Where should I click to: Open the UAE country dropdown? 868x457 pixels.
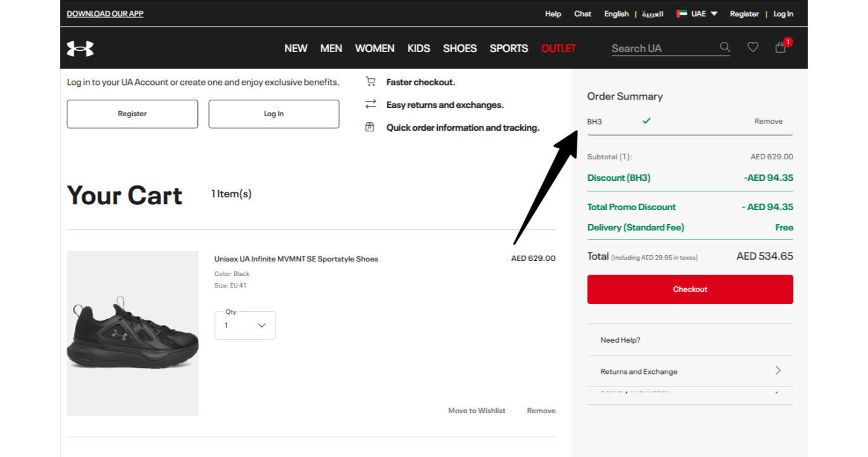pos(697,13)
